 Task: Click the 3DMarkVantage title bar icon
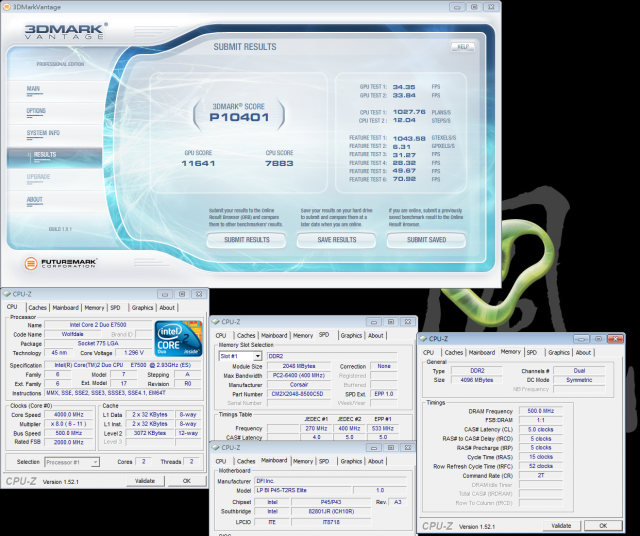[7, 7]
